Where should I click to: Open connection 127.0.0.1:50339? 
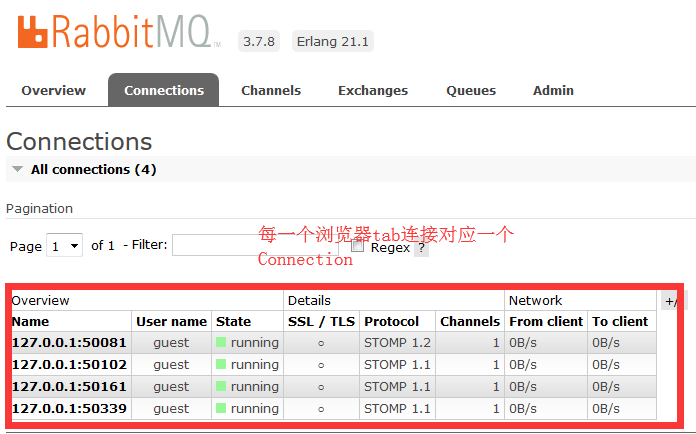click(69, 408)
